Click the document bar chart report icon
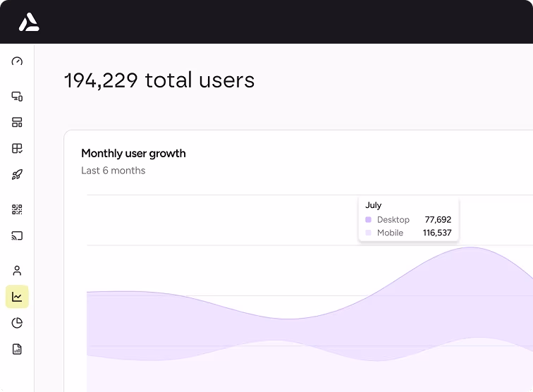 coord(17,349)
